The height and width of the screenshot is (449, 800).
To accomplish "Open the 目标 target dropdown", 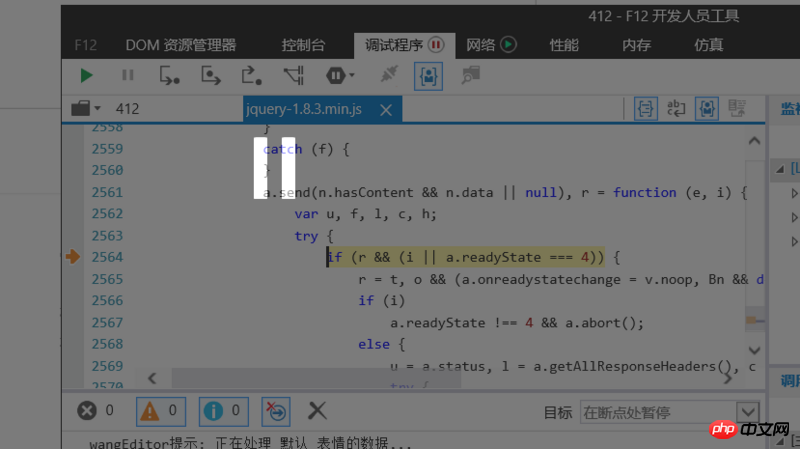I will pyautogui.click(x=747, y=412).
